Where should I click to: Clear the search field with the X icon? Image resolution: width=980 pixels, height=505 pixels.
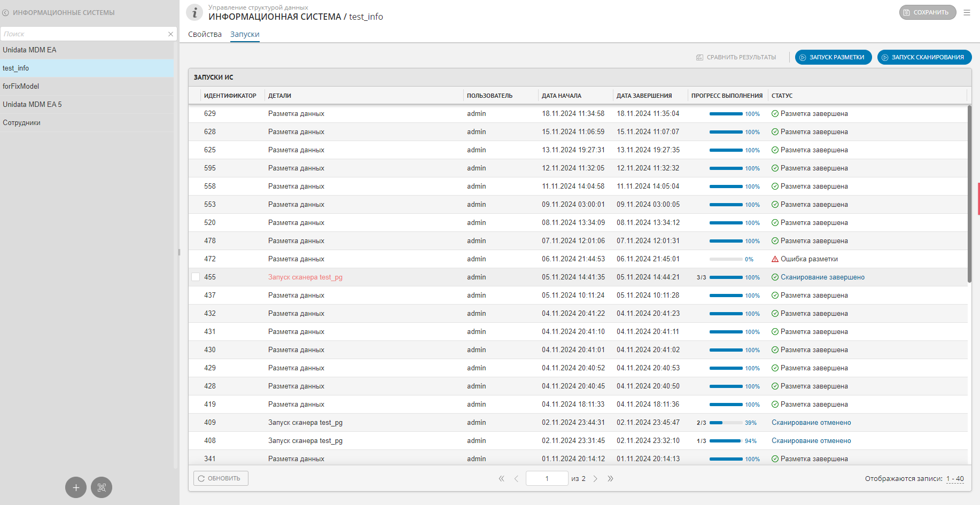coord(170,34)
